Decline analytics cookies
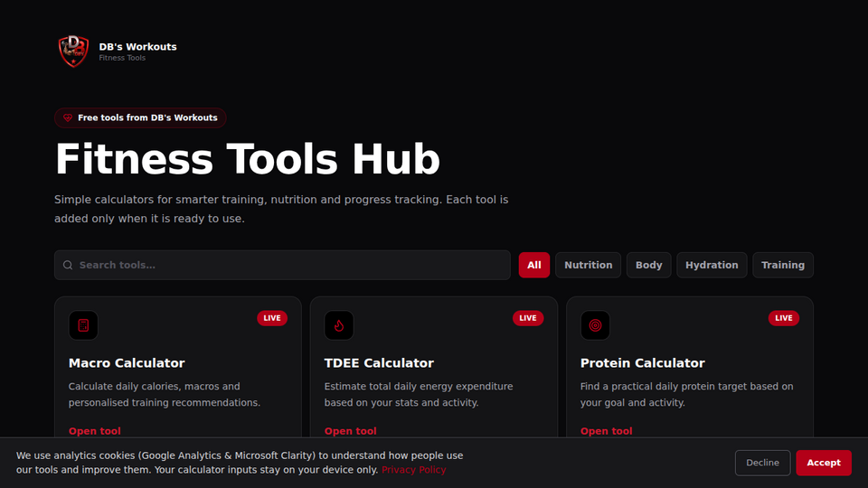Screen dimensions: 868x488 (762, 463)
